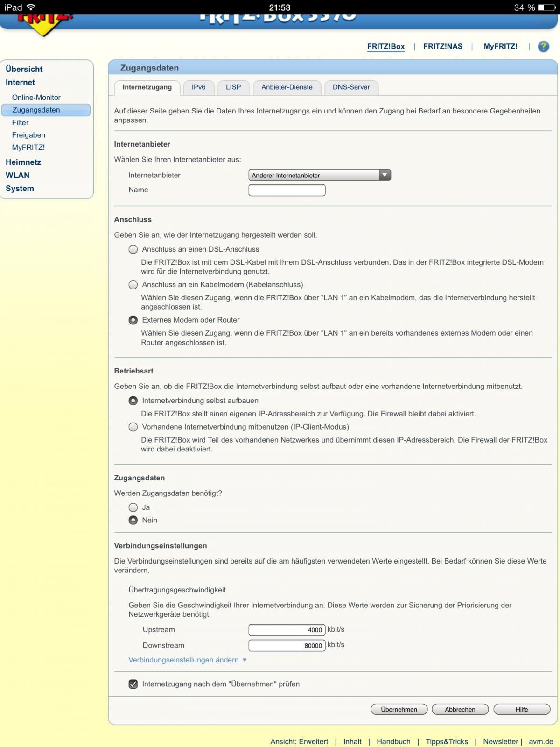
Task: Select 'Ja' for Zugangsdaten benötigt
Action: 133,507
